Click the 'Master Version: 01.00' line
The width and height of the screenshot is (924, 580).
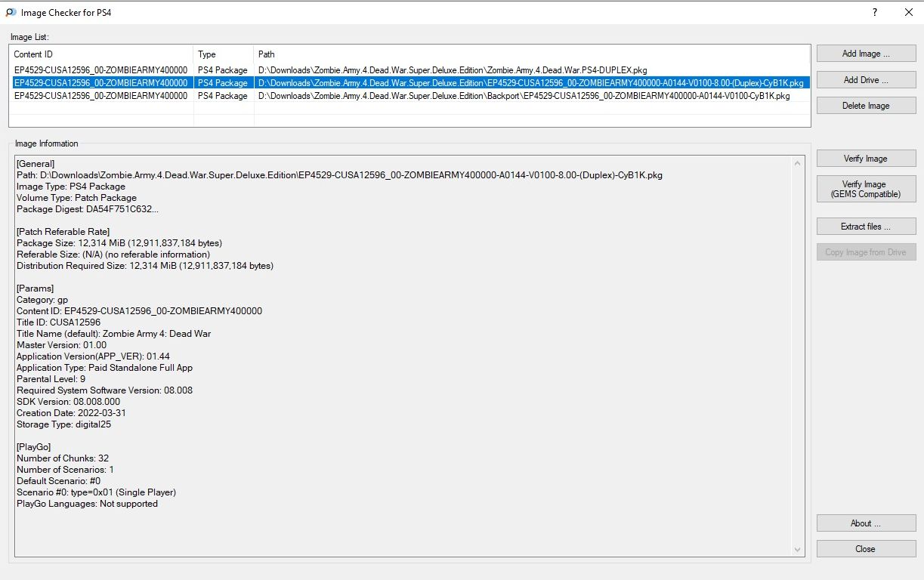61,345
